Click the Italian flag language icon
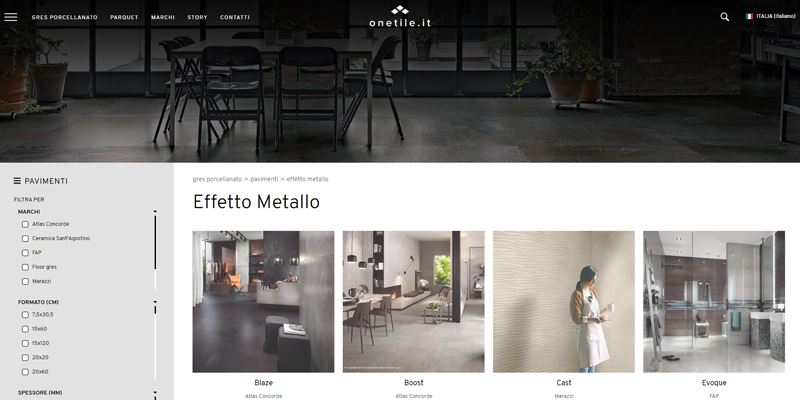This screenshot has width=800, height=400. [749, 16]
